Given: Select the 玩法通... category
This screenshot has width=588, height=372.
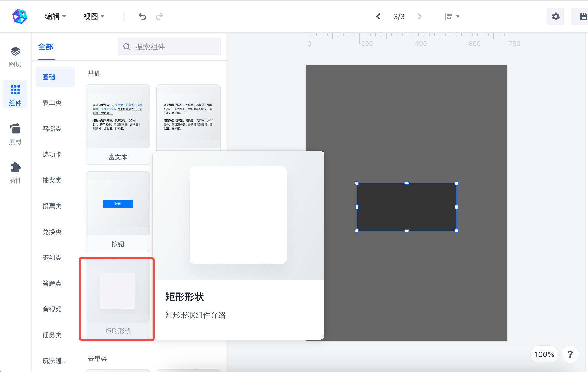Looking at the screenshot, I should [55, 361].
